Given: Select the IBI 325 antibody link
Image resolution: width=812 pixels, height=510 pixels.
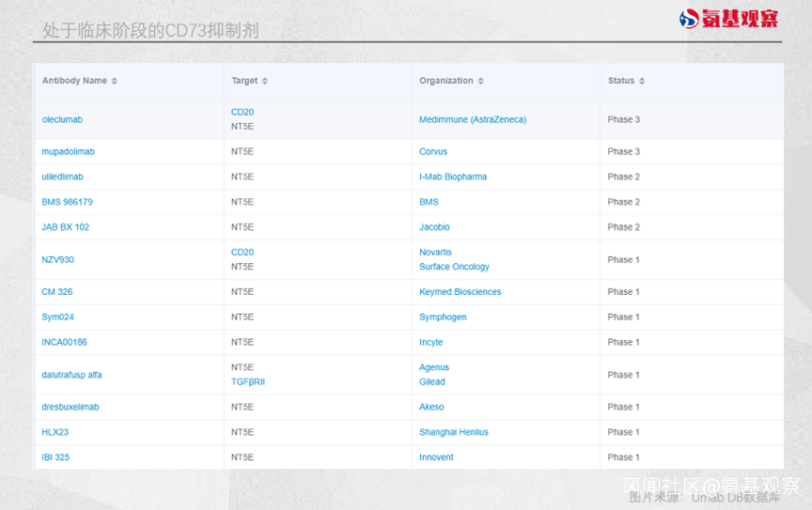Looking at the screenshot, I should [55, 457].
